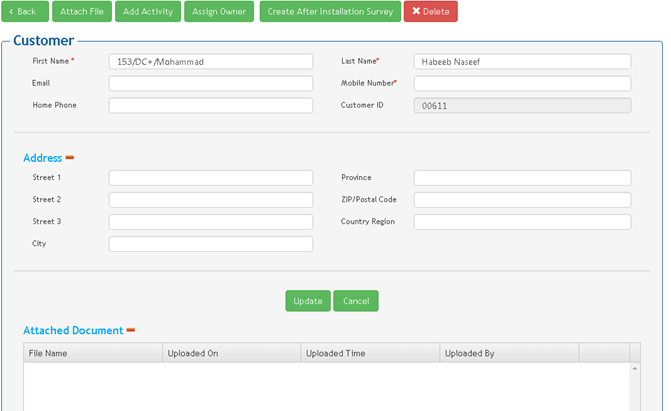
Task: Focus the ZIP/Postal Code field
Action: (522, 200)
